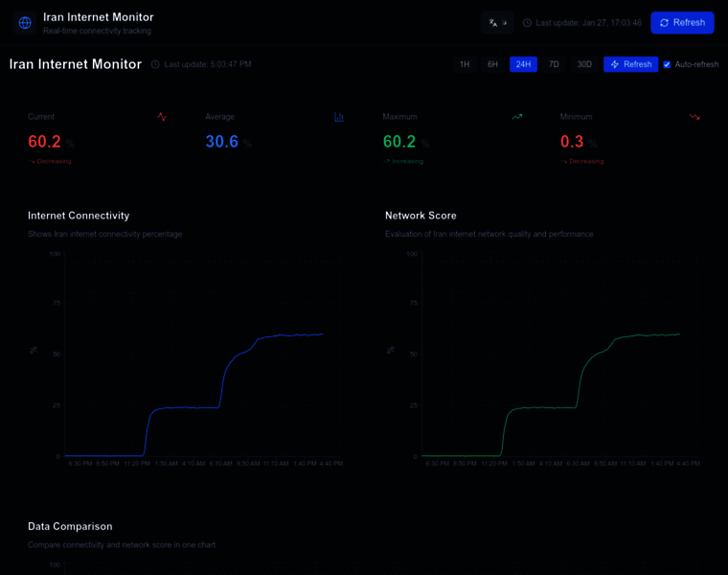This screenshot has height=575, width=728.
Task: Click the clock icon near 5:03:47 PM
Action: [x=155, y=65]
